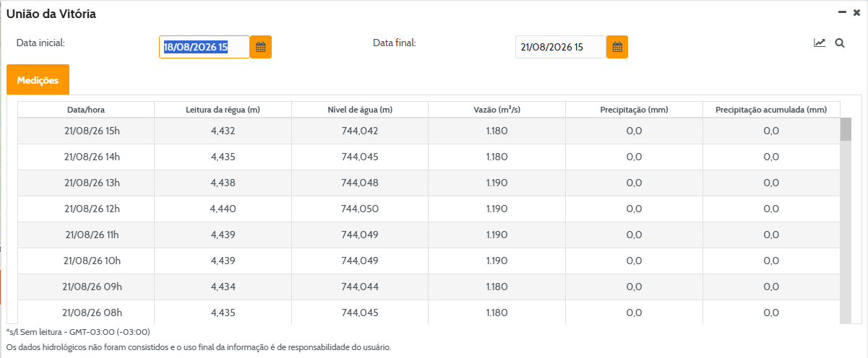The image size is (868, 358).
Task: Click the Leitura da régua column header
Action: [223, 110]
